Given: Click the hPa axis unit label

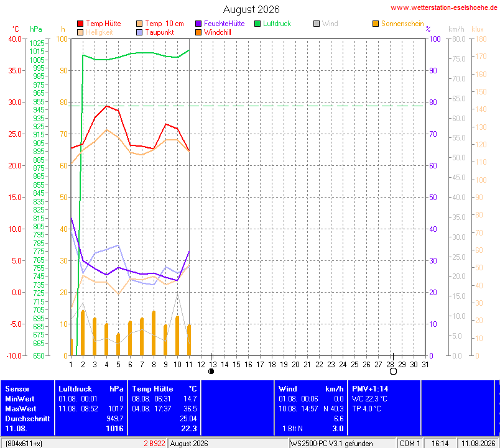Looking at the screenshot, I should 35,29.
